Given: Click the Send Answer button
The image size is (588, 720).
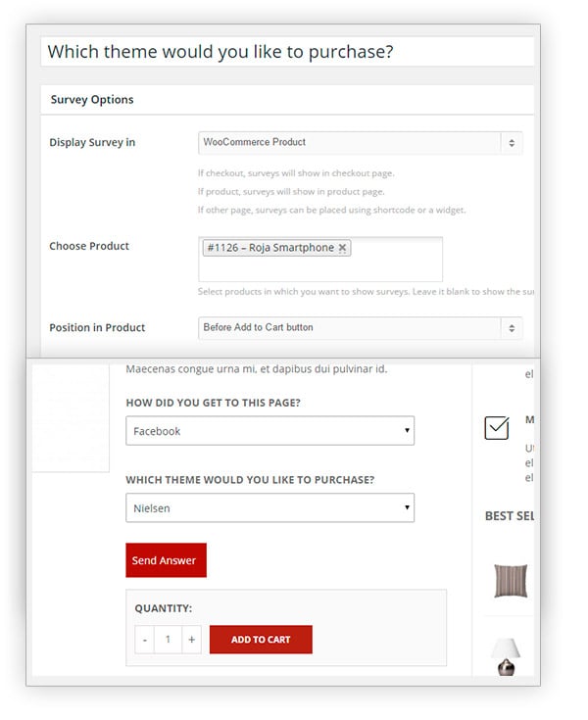Looking at the screenshot, I should click(x=166, y=560).
